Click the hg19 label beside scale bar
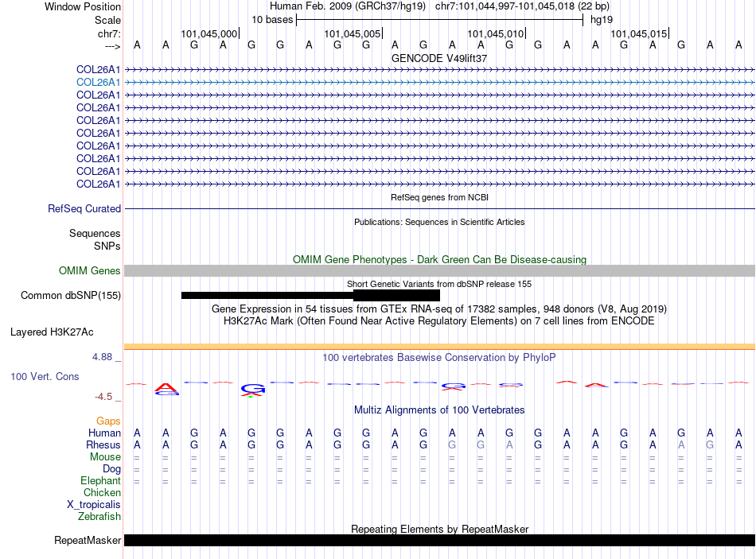 click(602, 20)
